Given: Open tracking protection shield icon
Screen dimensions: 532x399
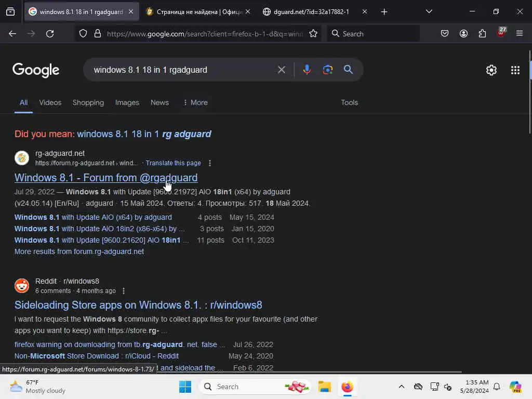Looking at the screenshot, I should coord(83,34).
